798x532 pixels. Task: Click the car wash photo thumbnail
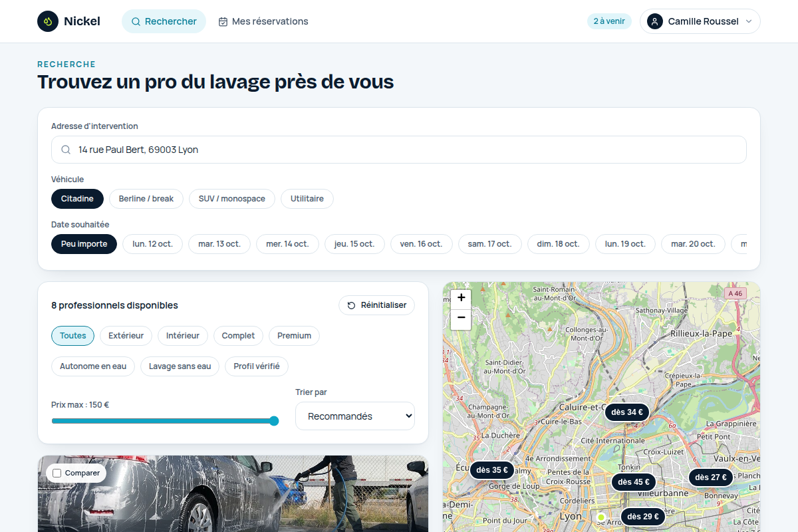(233, 494)
